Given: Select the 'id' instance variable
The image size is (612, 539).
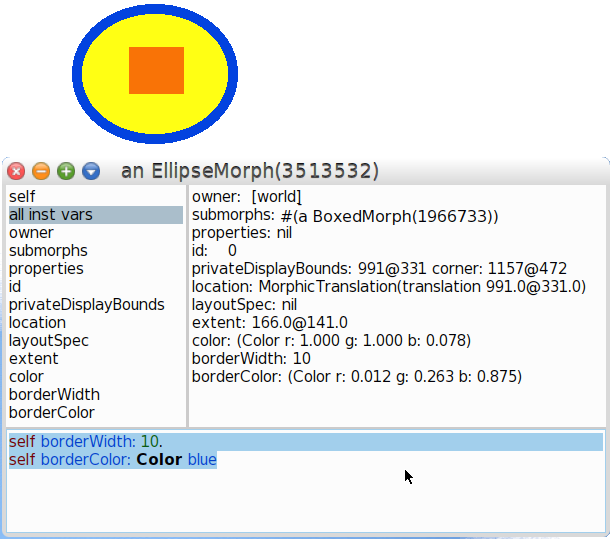Looking at the screenshot, I should 15,287.
